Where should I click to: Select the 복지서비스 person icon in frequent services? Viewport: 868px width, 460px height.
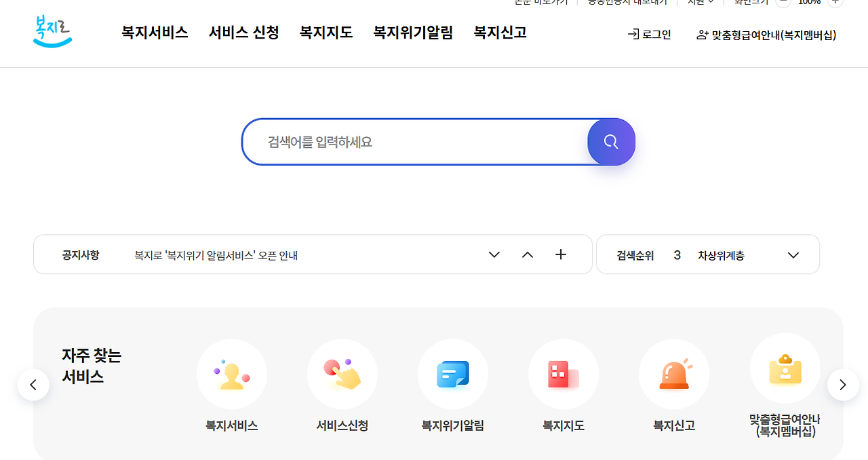231,374
